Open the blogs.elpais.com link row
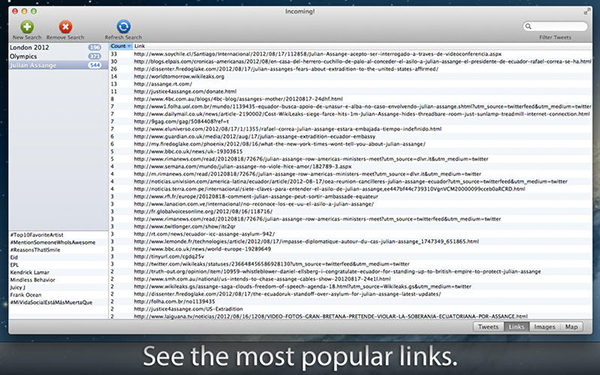Viewport: 600px width, 375px height. pos(362,61)
